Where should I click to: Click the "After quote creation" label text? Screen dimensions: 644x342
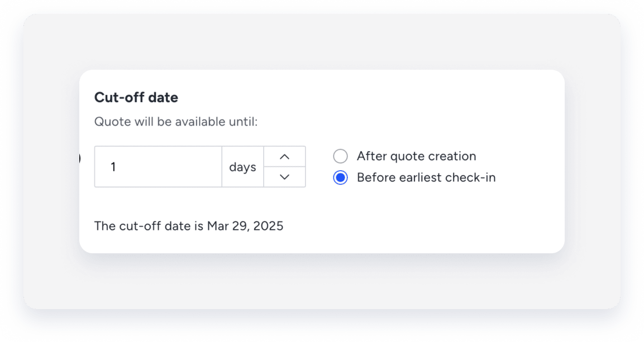tap(416, 156)
